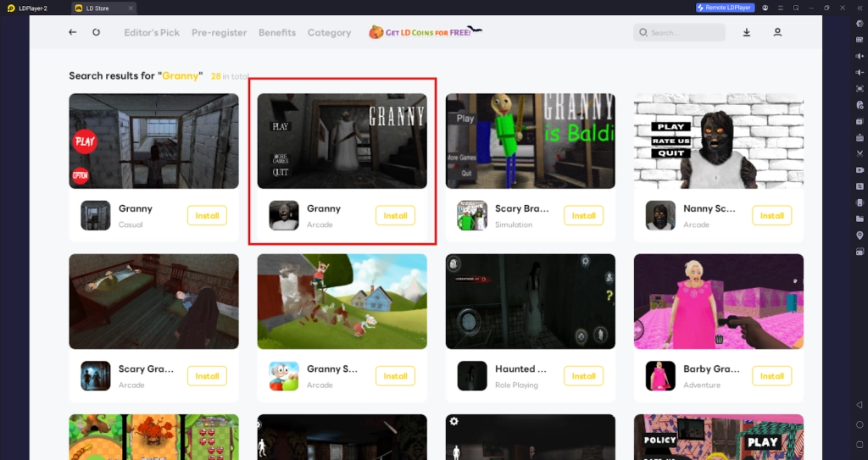Open the multi-instance manager sidebar icon

pyautogui.click(x=860, y=121)
